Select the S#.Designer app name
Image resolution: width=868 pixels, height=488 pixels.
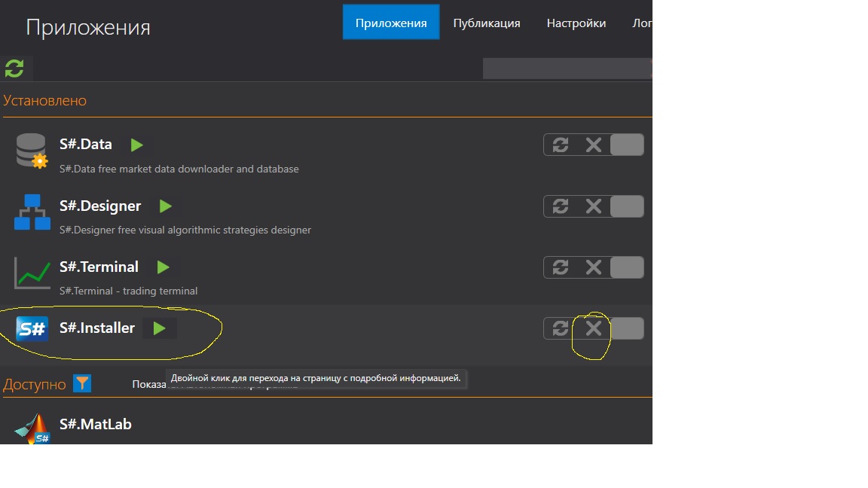100,206
